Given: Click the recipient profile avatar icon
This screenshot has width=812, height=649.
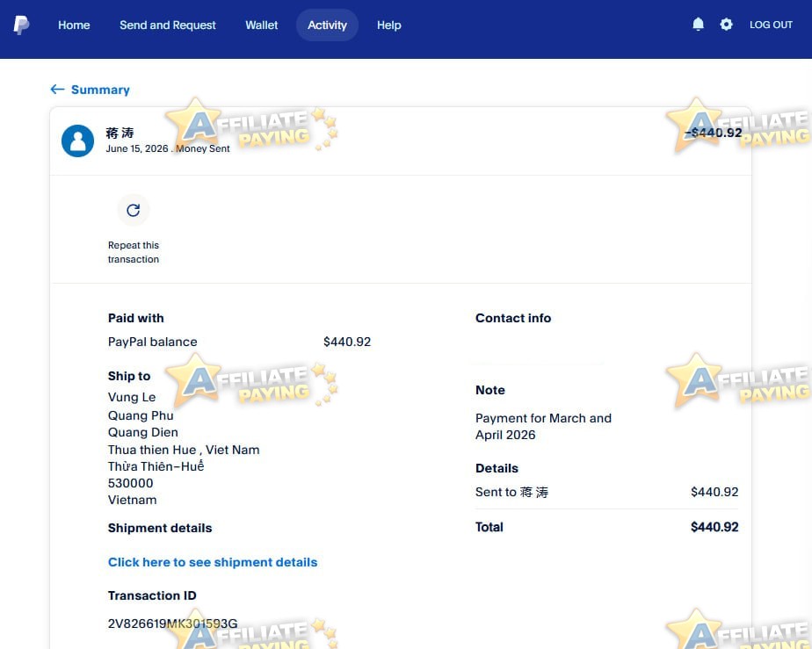Looking at the screenshot, I should [x=77, y=141].
